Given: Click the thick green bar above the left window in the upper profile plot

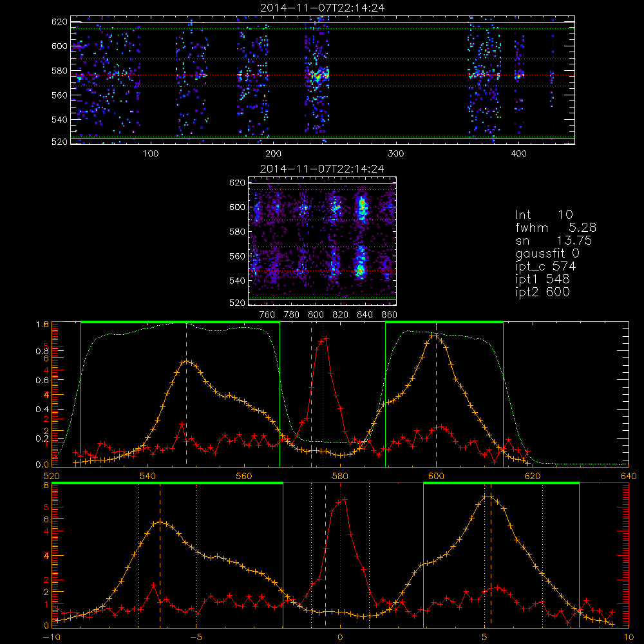Looking at the screenshot, I should (x=180, y=322).
